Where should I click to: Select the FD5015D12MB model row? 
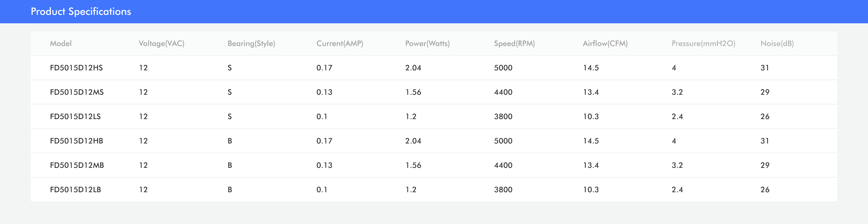point(77,165)
